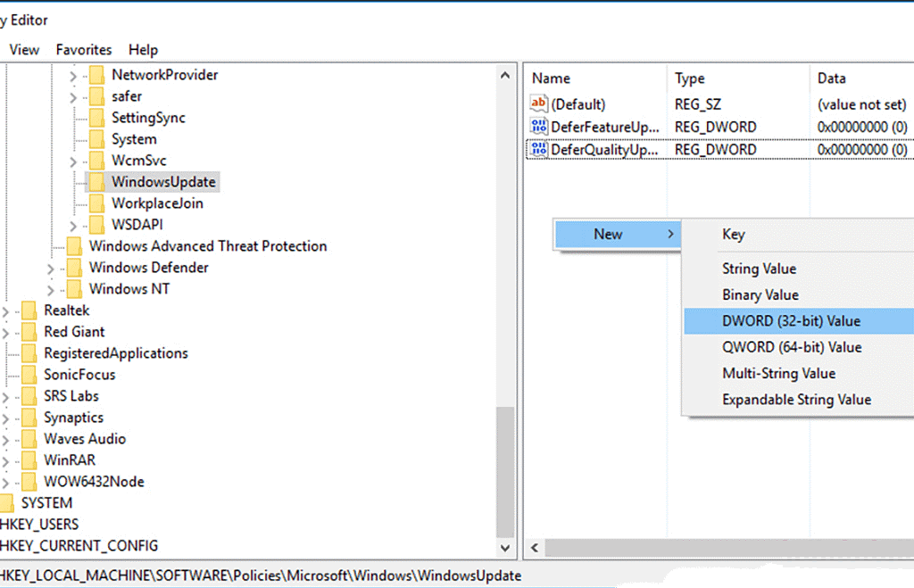Screen dimensions: 914x588
Task: Click the DeferQualityUpdates DWORD value icon
Action: coord(538,149)
